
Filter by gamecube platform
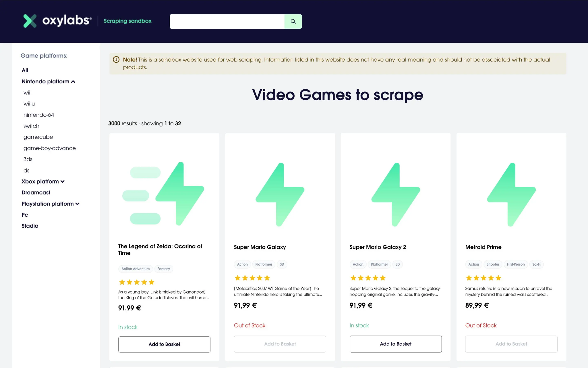click(38, 137)
